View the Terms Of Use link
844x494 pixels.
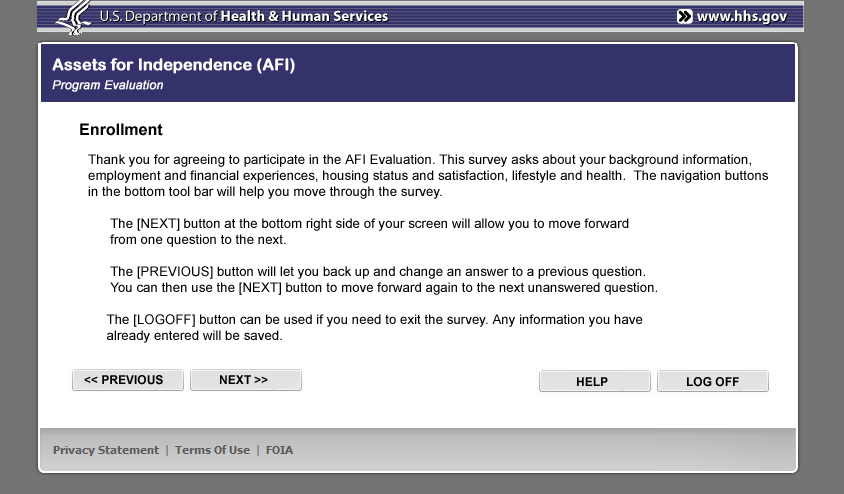[212, 450]
